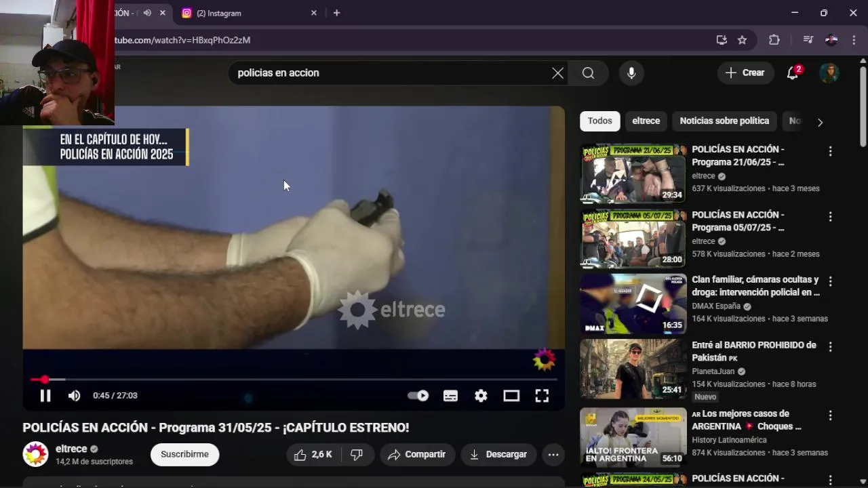Select the Noticias sobre política chip
The width and height of the screenshot is (868, 488).
(724, 121)
